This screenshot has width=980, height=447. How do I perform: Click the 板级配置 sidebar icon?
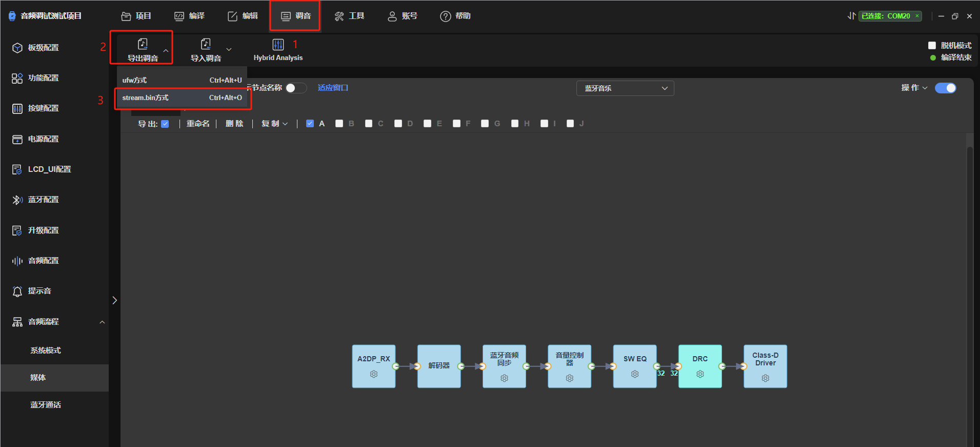pos(17,48)
